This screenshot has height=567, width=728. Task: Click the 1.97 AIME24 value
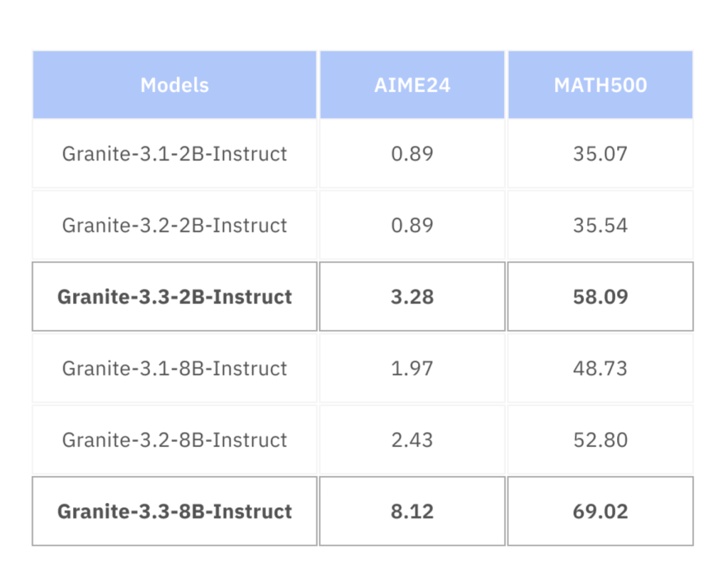(412, 369)
